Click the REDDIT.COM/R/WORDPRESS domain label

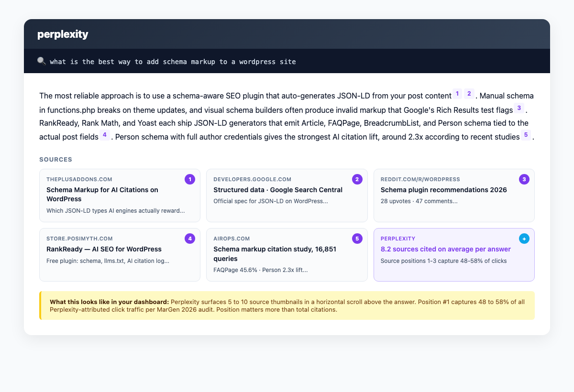coord(420,179)
